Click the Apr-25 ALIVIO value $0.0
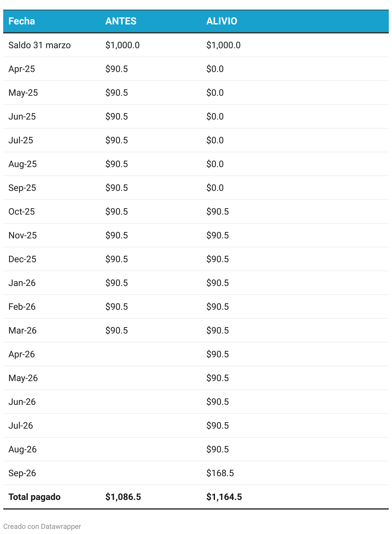 click(x=215, y=69)
